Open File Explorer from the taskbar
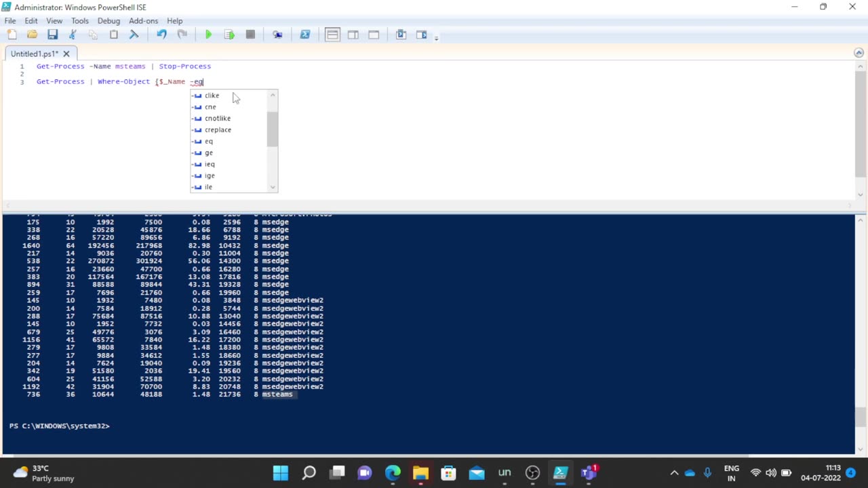The image size is (868, 488). pyautogui.click(x=420, y=472)
